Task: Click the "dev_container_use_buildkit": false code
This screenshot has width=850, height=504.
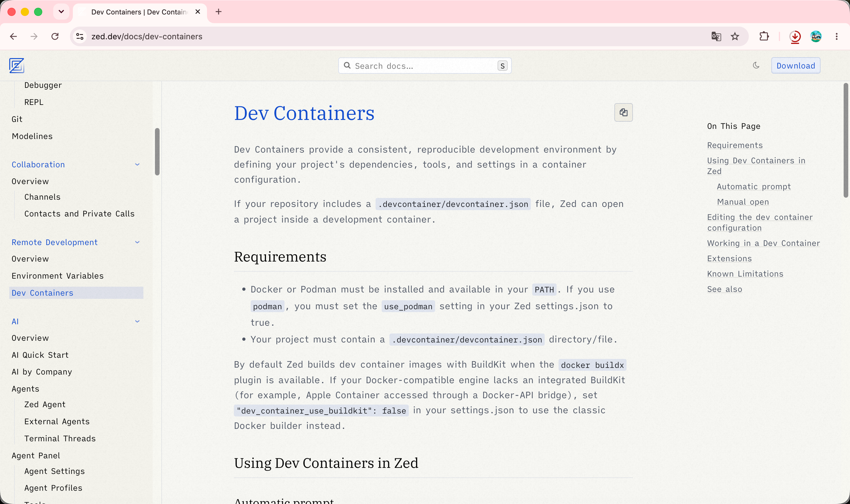Action: [x=321, y=411]
